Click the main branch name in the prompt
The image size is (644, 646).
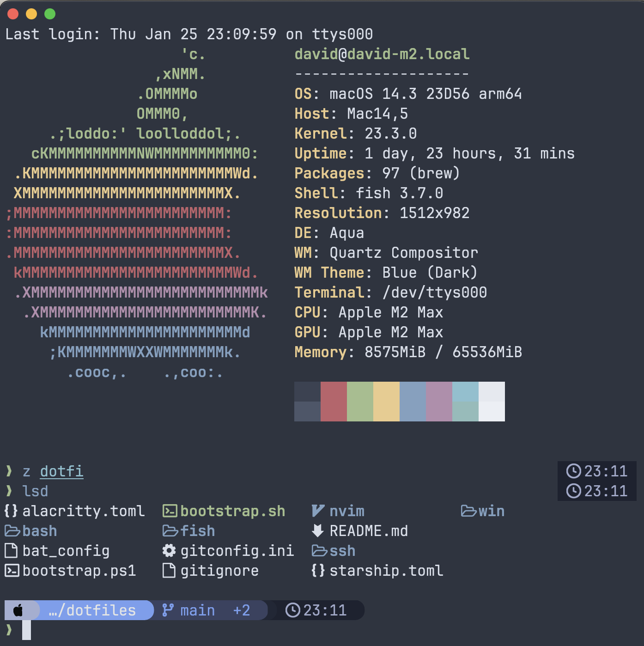(x=198, y=610)
